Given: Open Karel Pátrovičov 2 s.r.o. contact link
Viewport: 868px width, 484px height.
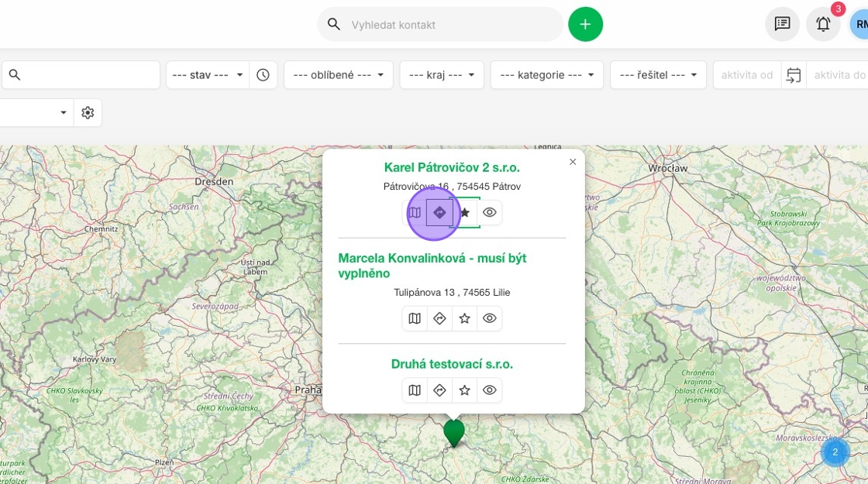Looking at the screenshot, I should click(x=452, y=167).
